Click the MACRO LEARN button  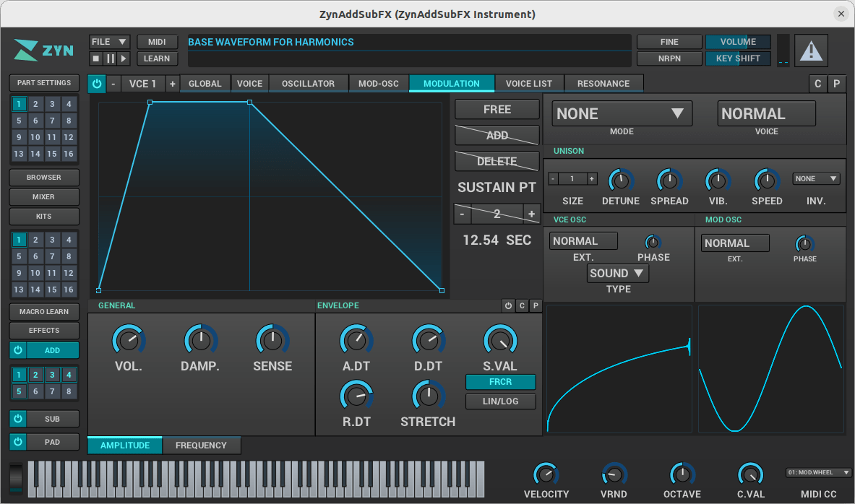(x=44, y=312)
